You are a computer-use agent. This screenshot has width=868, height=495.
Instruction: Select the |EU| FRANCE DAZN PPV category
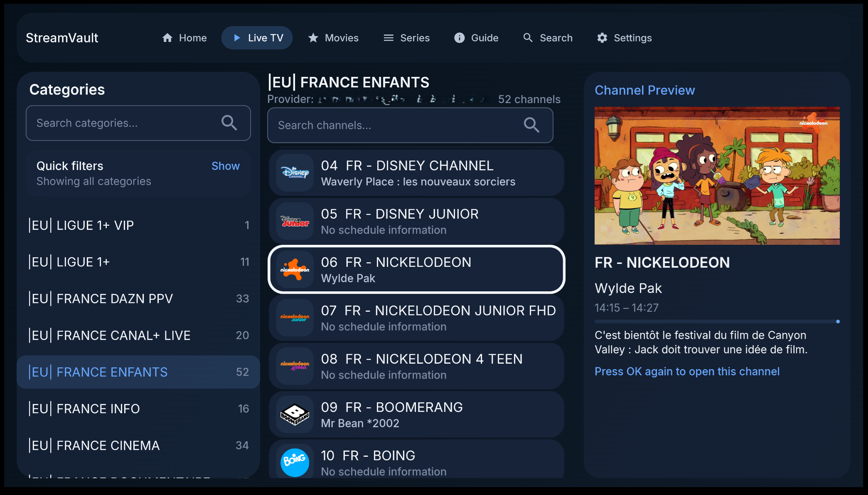[138, 298]
